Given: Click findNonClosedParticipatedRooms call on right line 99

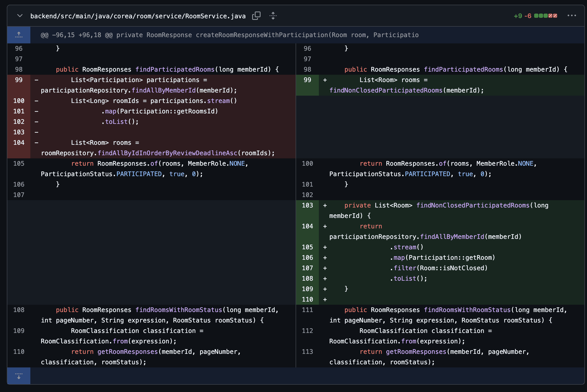Looking at the screenshot, I should point(386,90).
